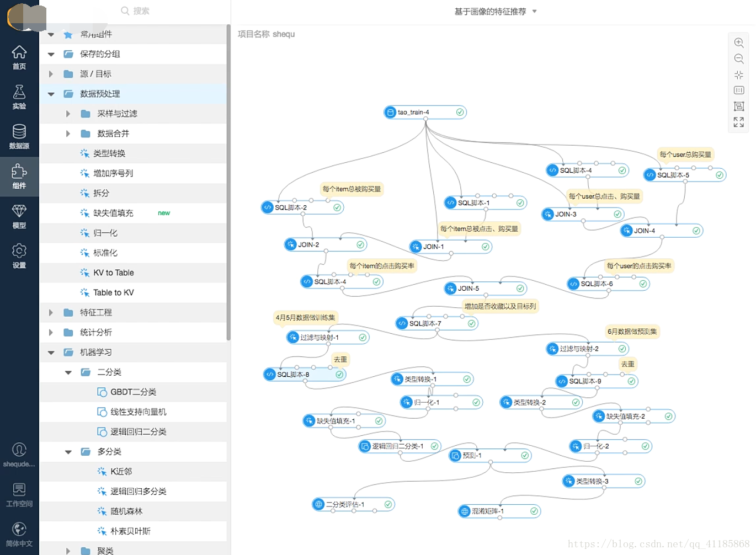Click the SQL脚本-8 node status checkmark

(x=340, y=375)
